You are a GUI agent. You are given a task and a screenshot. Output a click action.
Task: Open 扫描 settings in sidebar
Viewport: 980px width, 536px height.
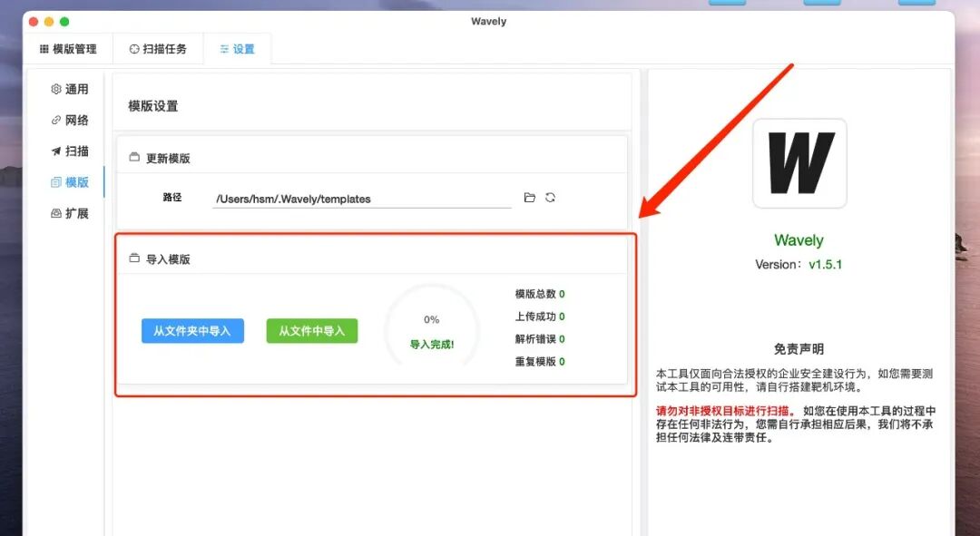69,151
